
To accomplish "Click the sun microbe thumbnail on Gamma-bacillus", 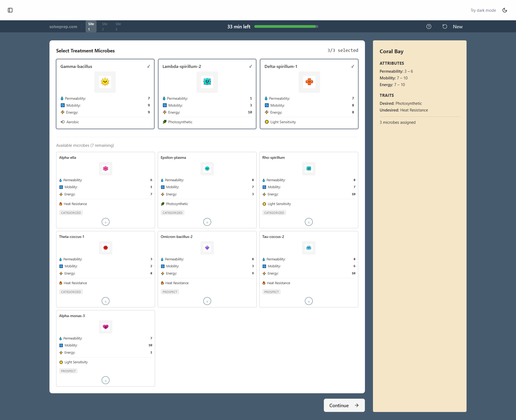I will 105,82.
